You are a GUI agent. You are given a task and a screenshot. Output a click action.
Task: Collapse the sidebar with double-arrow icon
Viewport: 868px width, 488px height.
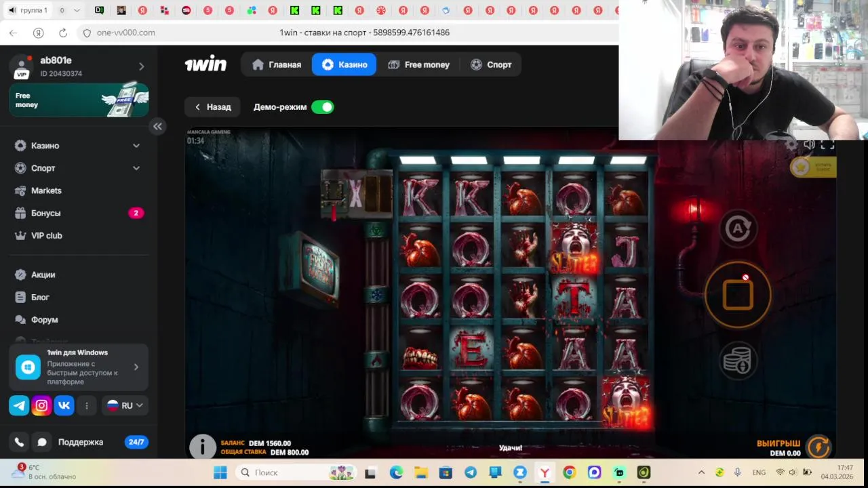point(157,126)
